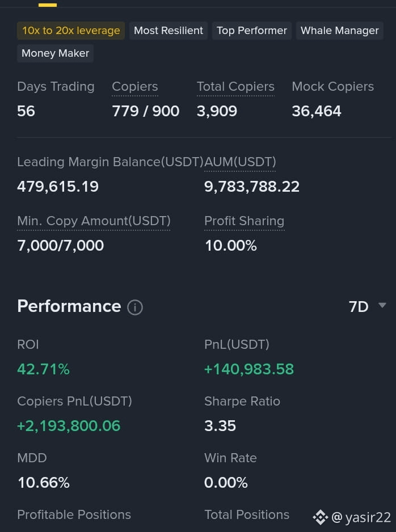
Task: Open the 7D period dropdown
Action: click(x=367, y=307)
